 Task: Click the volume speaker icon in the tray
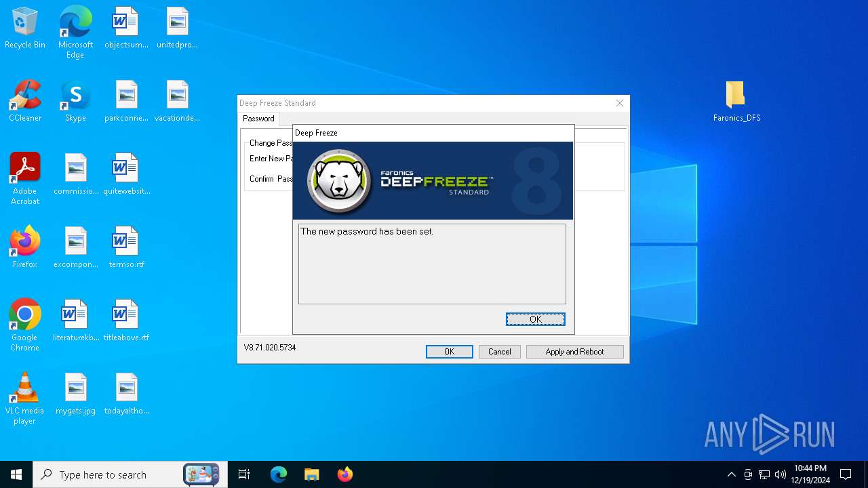[780, 474]
